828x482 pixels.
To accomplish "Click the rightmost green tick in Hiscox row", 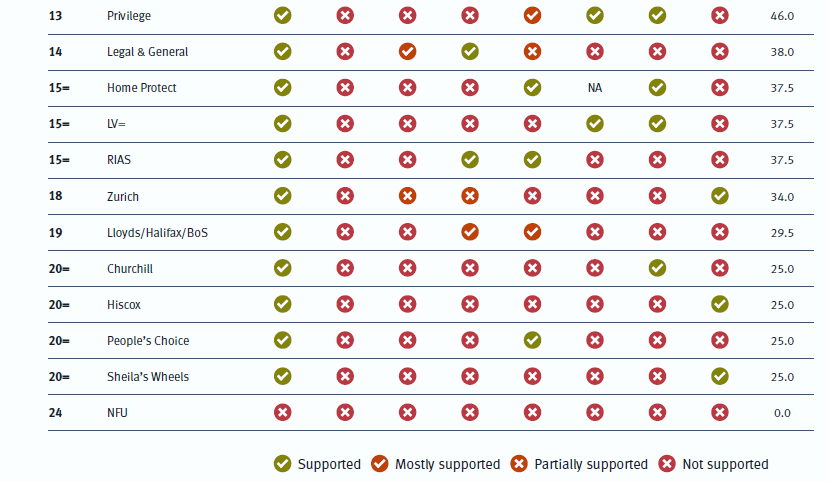I will [x=719, y=304].
